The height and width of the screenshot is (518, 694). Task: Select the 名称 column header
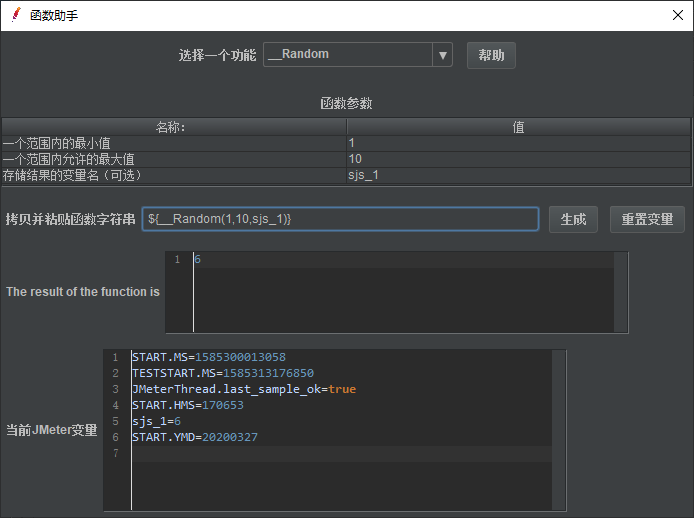(x=174, y=127)
